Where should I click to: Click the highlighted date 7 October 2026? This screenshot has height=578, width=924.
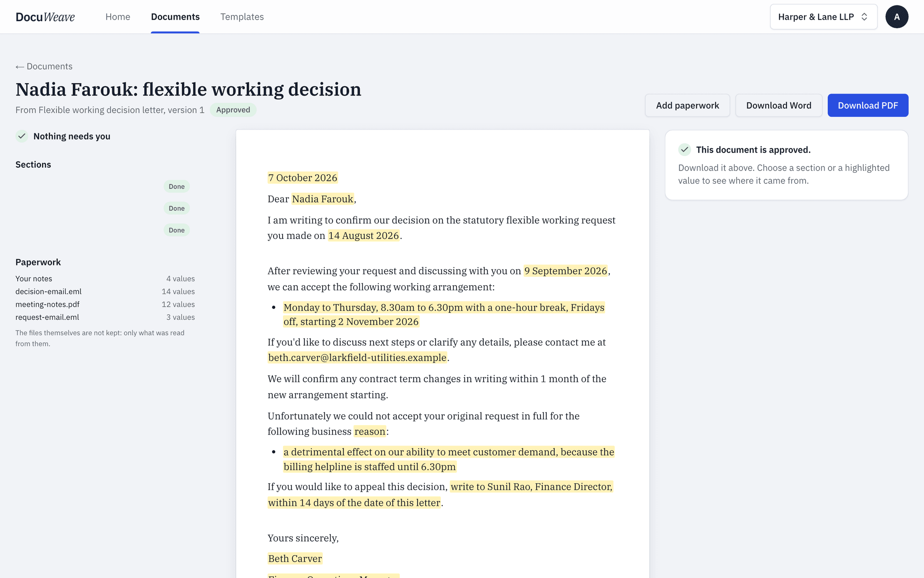303,178
